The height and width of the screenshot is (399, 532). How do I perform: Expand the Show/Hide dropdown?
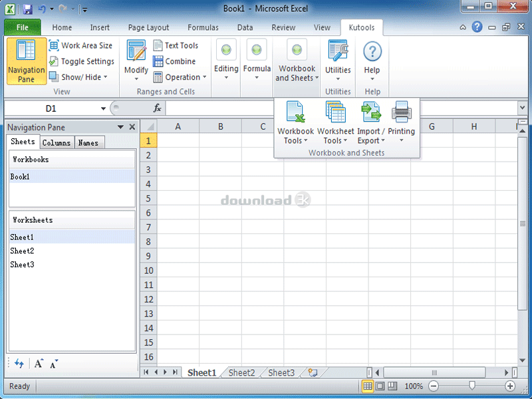[x=108, y=77]
